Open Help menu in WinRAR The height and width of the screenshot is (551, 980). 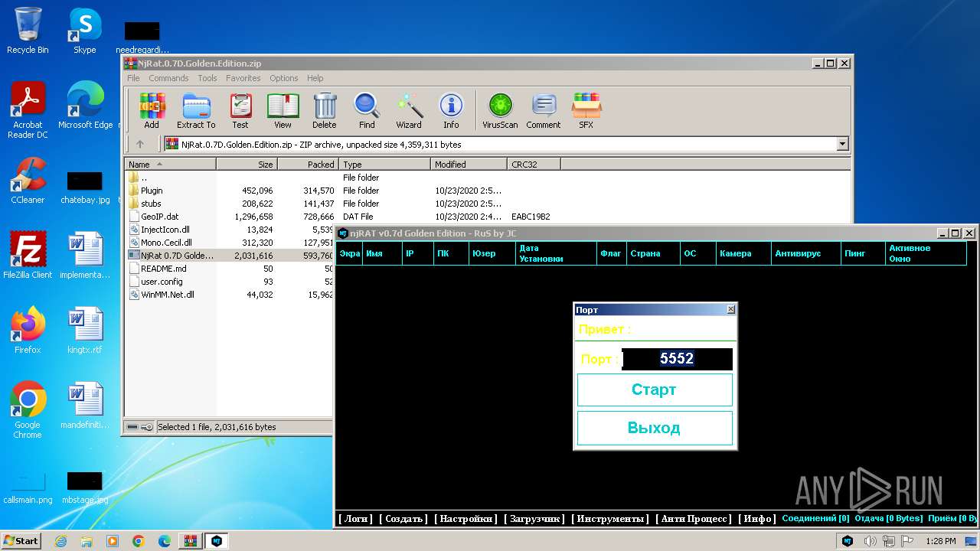(315, 78)
